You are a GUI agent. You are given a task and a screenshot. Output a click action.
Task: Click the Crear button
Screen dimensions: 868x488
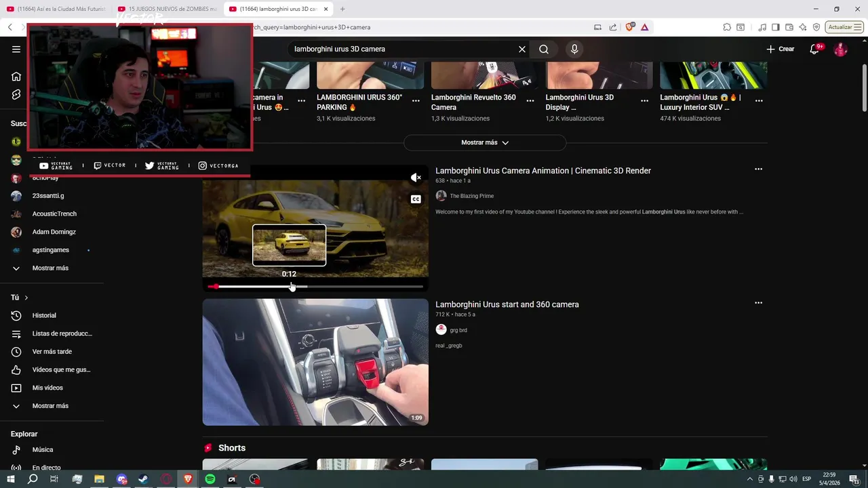(781, 49)
